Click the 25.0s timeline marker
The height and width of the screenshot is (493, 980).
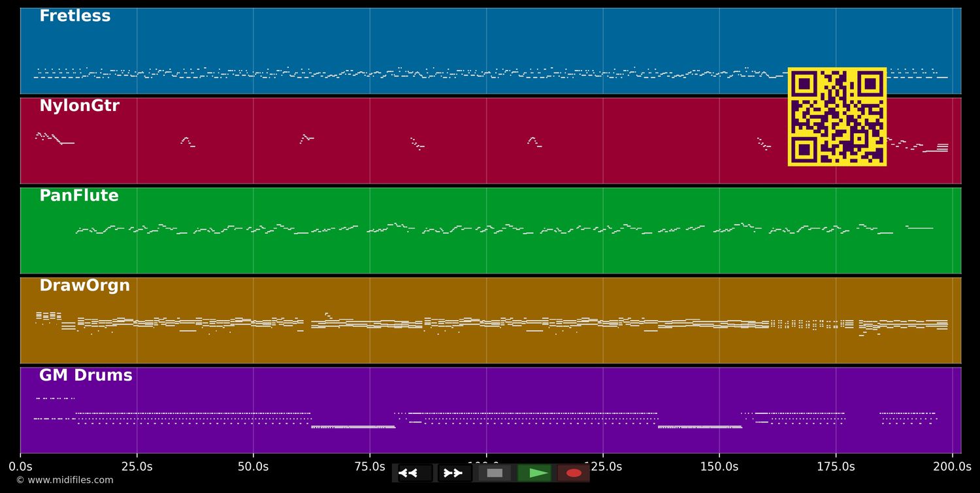(x=137, y=467)
